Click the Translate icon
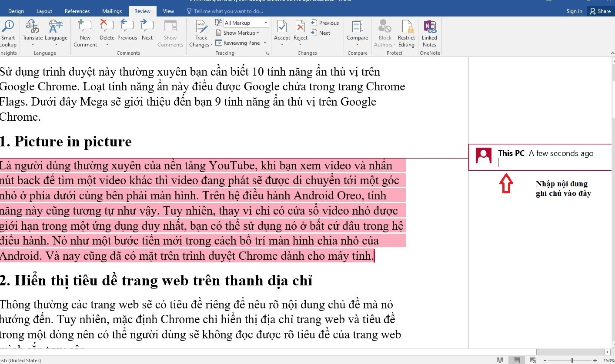 click(x=33, y=27)
